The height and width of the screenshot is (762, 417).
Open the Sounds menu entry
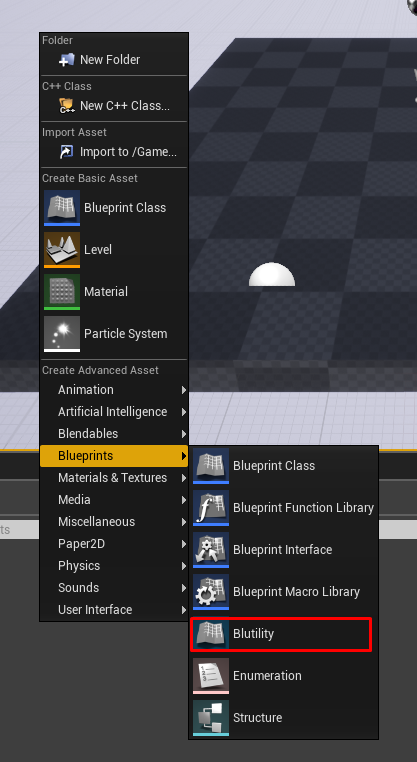pyautogui.click(x=114, y=588)
